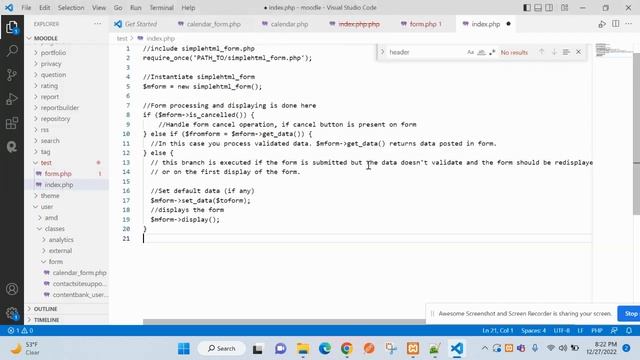This screenshot has height=360, width=640.
Task: Change UTF-8 encoding in status bar
Action: coord(562,331)
